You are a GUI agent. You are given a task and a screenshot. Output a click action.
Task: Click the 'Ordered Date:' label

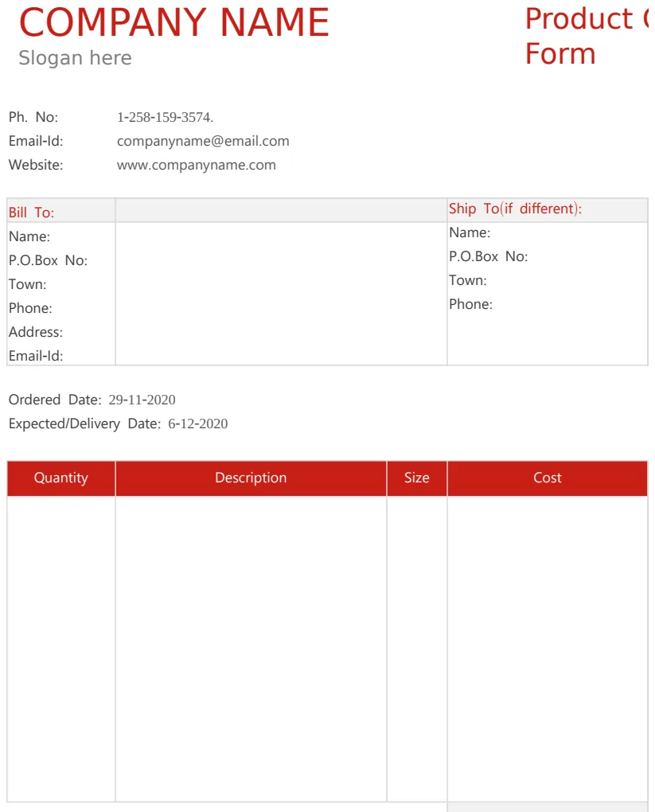click(x=55, y=400)
